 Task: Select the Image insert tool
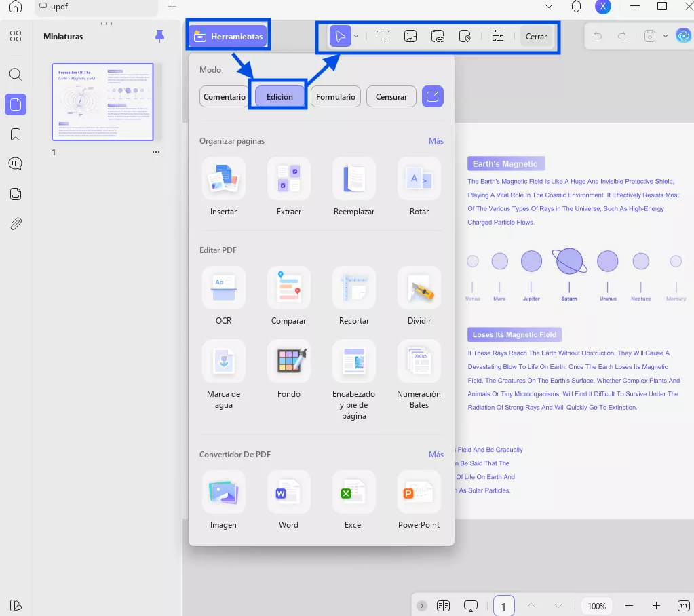tap(410, 36)
